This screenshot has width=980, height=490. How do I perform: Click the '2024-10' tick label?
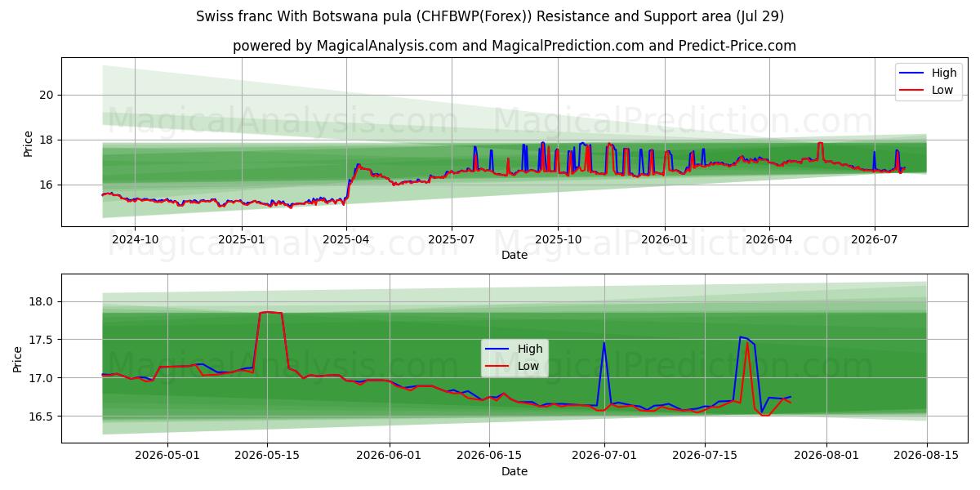(135, 239)
